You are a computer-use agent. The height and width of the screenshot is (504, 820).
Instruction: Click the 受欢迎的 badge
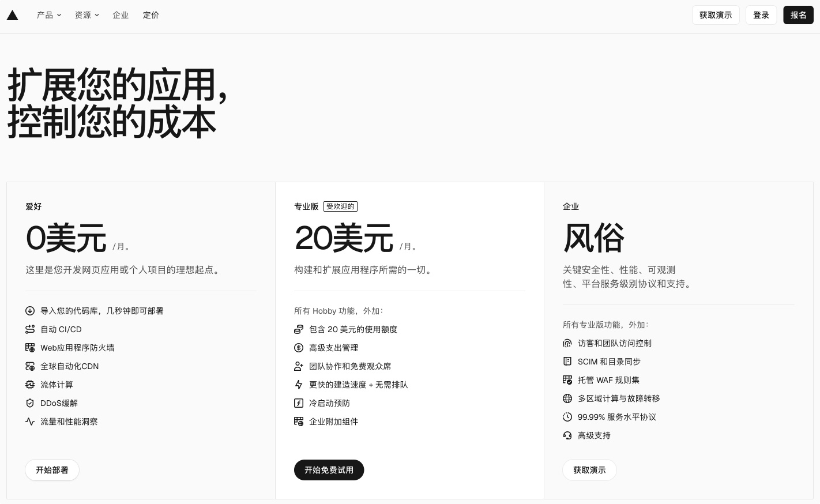340,206
